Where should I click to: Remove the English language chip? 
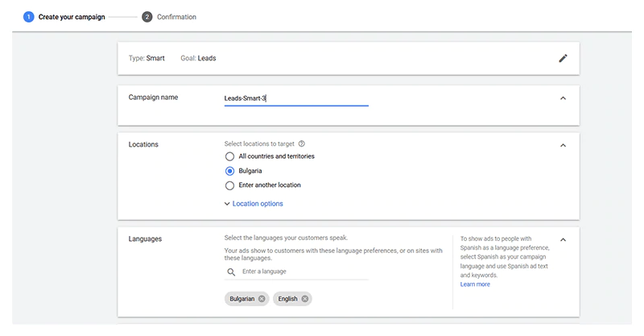coord(305,299)
